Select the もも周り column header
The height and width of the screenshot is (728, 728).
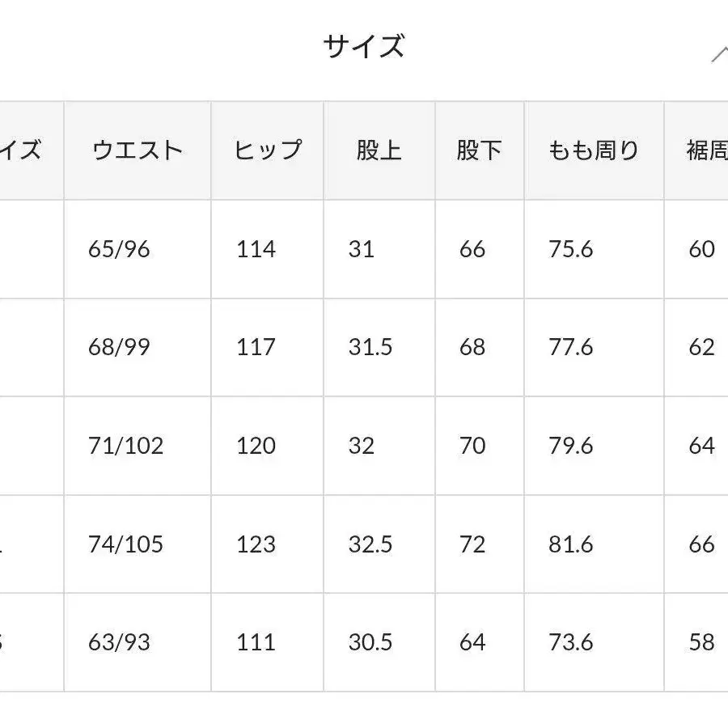point(594,150)
